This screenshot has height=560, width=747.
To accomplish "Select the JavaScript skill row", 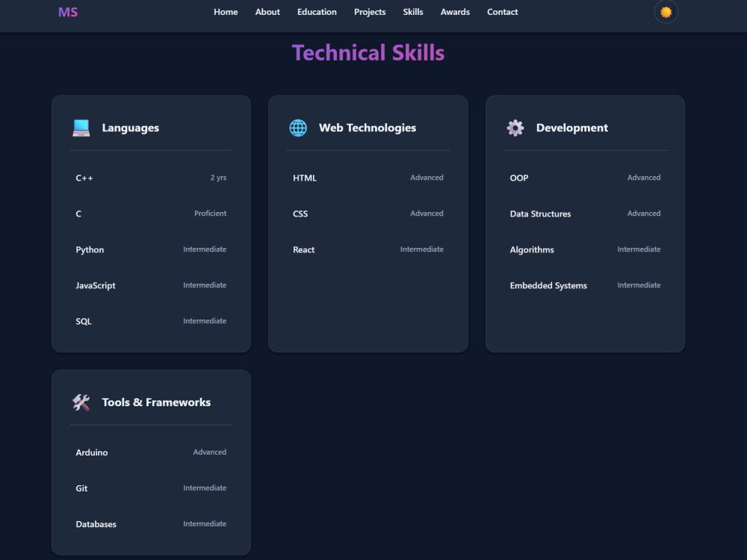I will [x=151, y=285].
